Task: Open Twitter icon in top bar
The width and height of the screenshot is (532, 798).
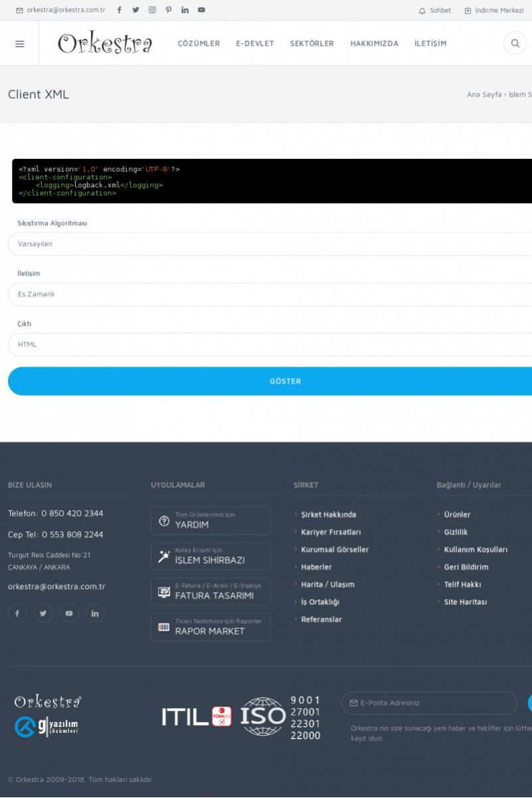Action: coord(136,10)
